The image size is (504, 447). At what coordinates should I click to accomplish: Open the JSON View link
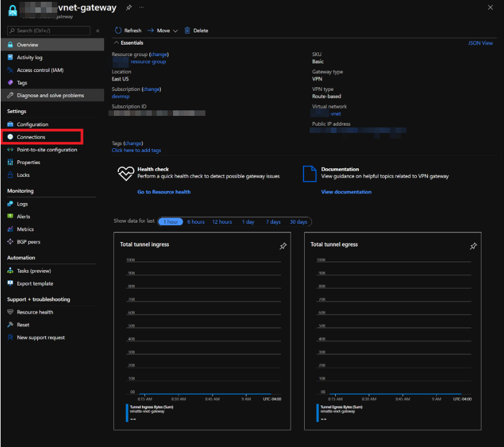point(480,43)
